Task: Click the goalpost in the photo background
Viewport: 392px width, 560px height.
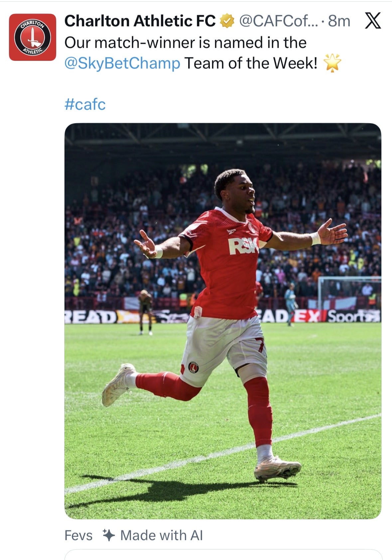Action: coord(349,292)
